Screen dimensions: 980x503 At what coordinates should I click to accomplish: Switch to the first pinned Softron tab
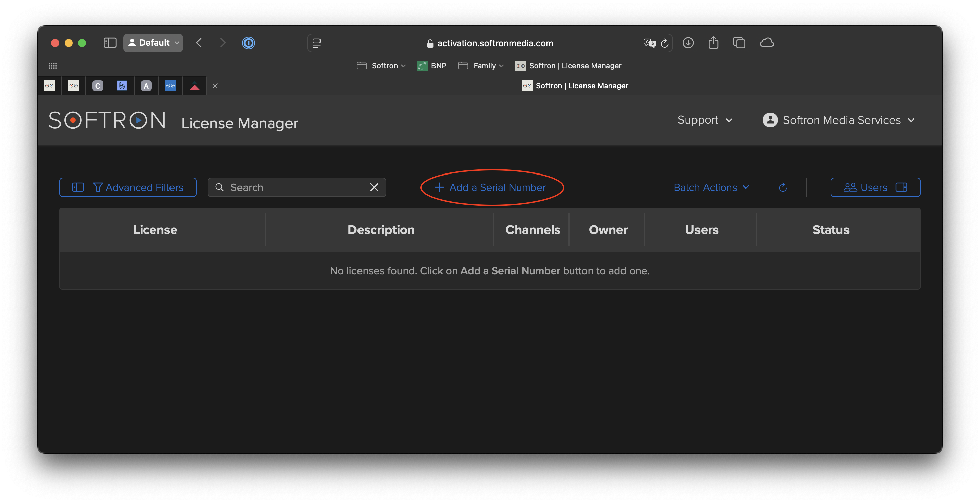pos(49,86)
